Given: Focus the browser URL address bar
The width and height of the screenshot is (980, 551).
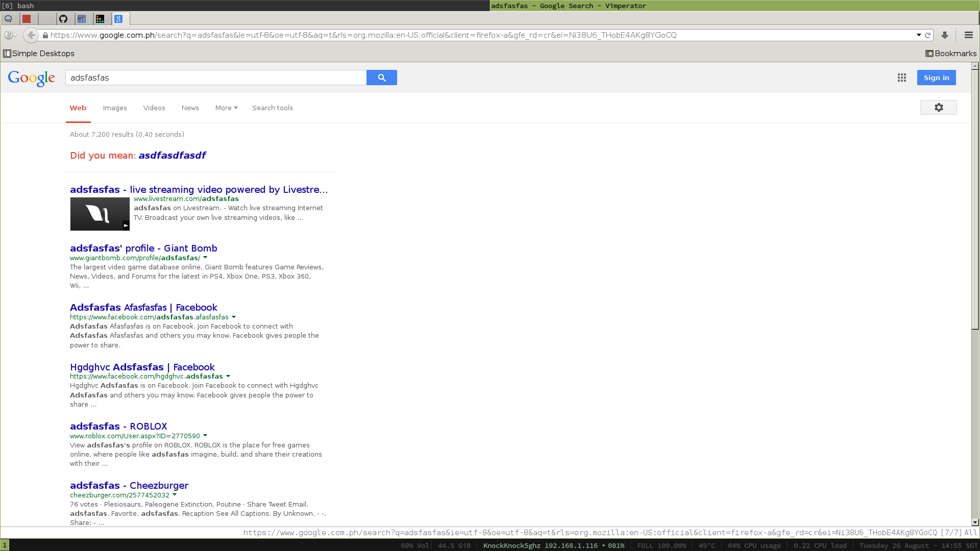Looking at the screenshot, I should [x=480, y=35].
